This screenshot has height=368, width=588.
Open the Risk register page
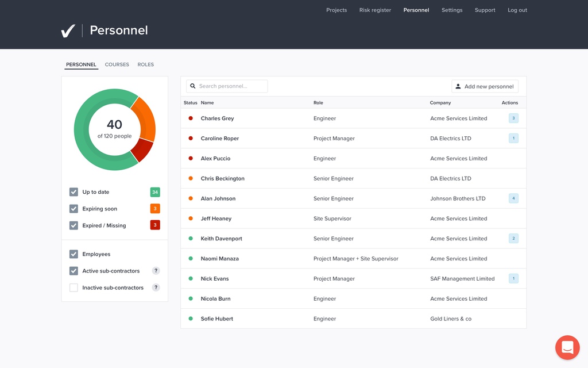tap(375, 10)
